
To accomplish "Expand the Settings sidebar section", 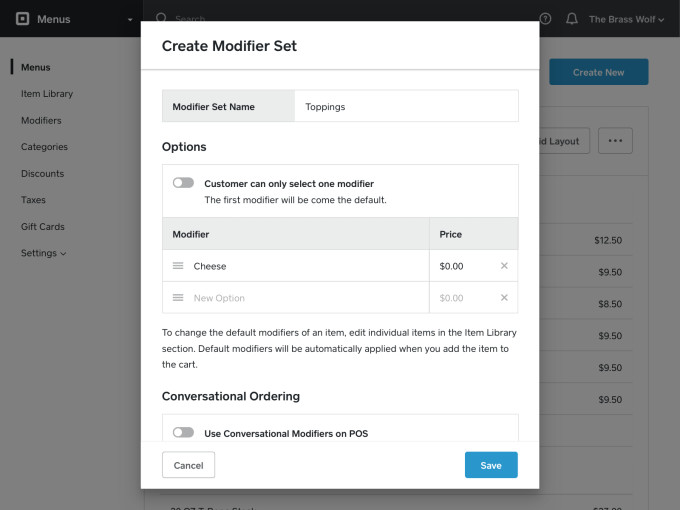I will (x=44, y=253).
